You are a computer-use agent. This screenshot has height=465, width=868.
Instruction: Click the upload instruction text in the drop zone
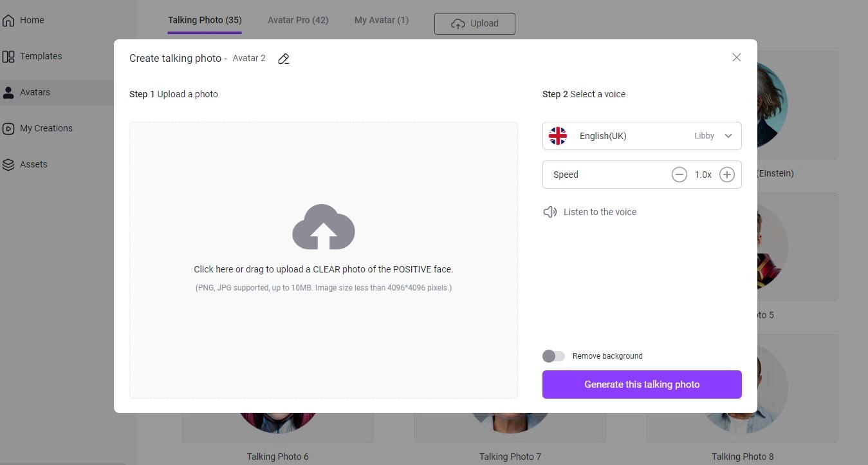tap(323, 269)
